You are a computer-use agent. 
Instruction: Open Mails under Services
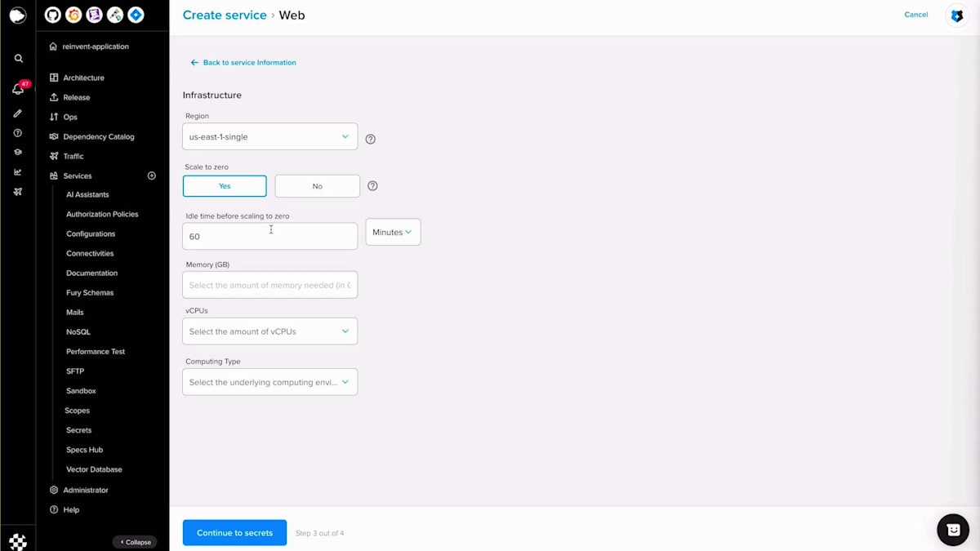point(75,312)
